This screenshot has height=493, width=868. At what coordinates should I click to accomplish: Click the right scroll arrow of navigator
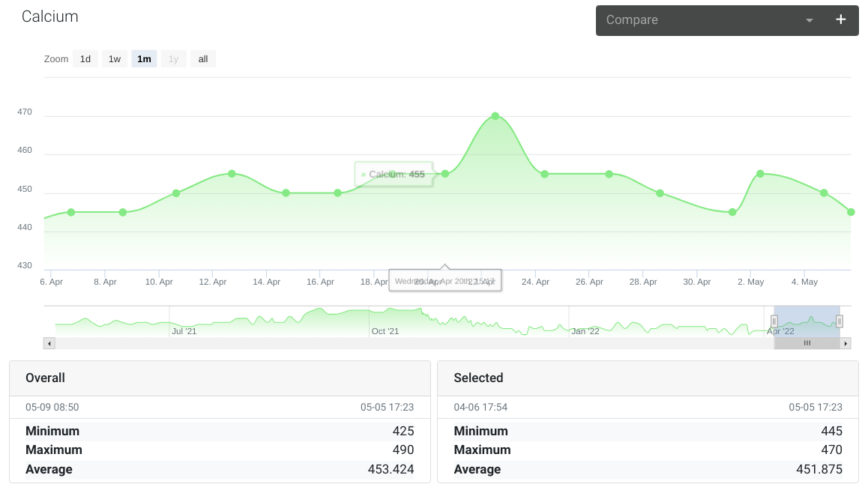pyautogui.click(x=846, y=344)
